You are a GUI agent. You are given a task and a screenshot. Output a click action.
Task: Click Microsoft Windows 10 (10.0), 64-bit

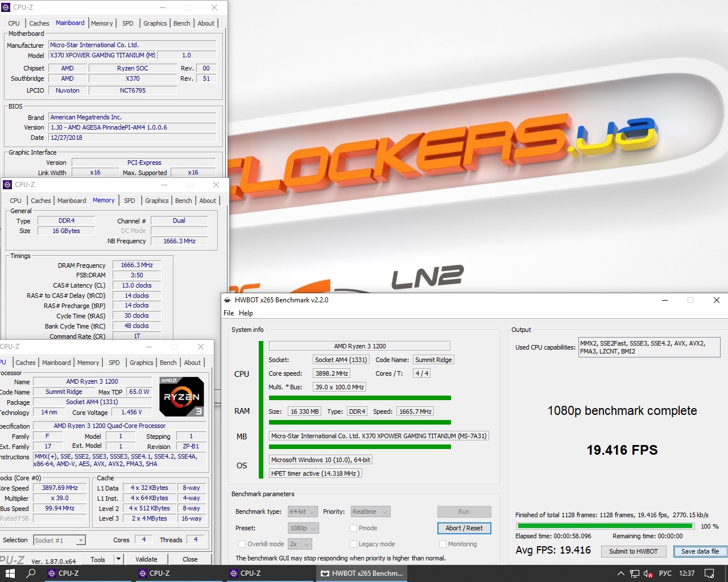321,460
